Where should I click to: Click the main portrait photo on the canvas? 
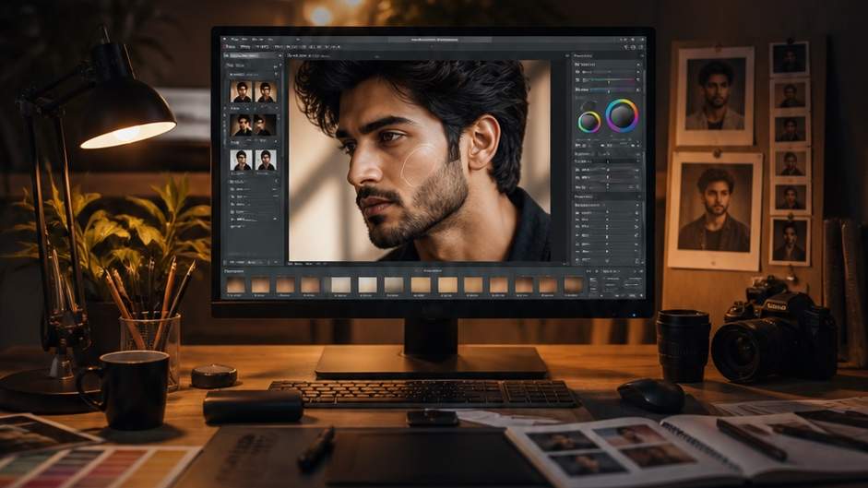pos(420,161)
